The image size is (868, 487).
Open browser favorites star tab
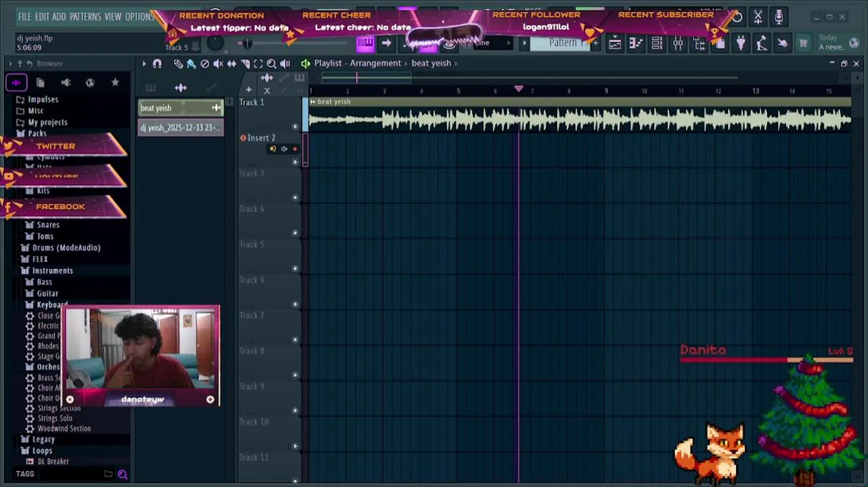pyautogui.click(x=115, y=83)
